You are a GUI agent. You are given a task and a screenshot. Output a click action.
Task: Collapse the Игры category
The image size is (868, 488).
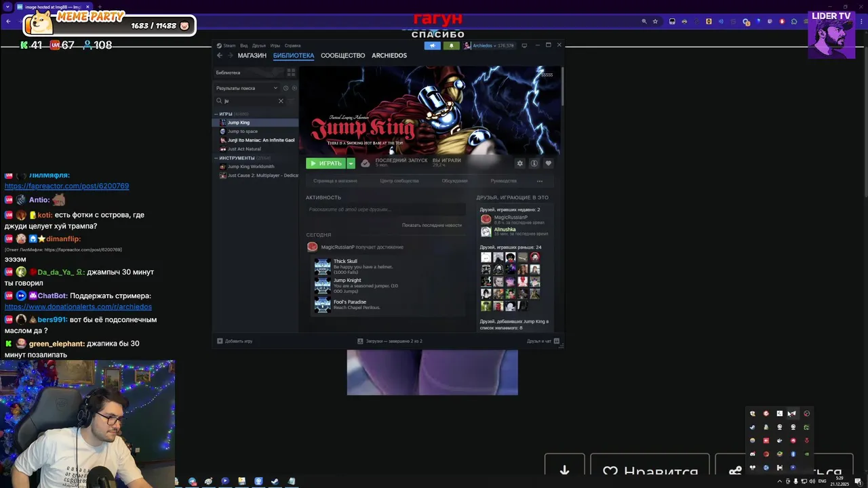[216, 114]
